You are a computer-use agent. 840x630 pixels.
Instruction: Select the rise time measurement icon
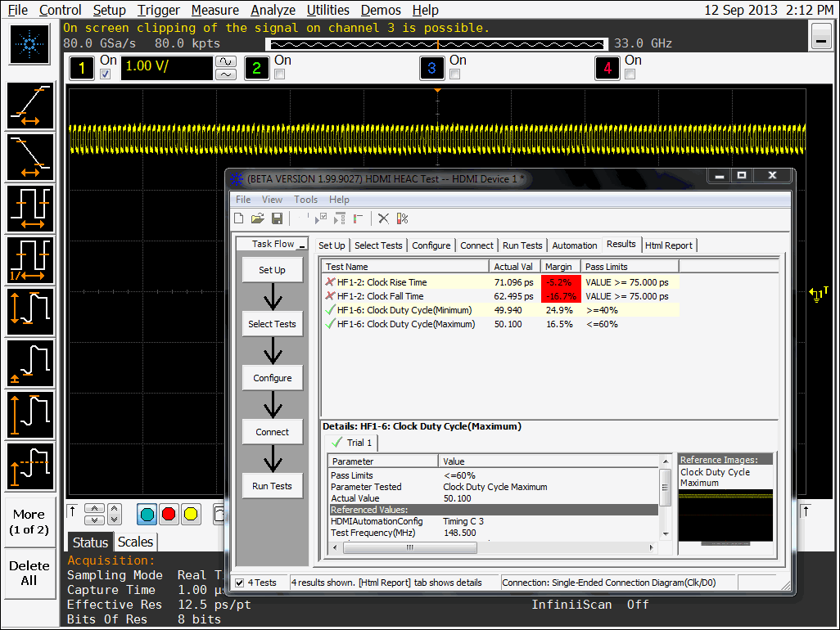pos(30,106)
